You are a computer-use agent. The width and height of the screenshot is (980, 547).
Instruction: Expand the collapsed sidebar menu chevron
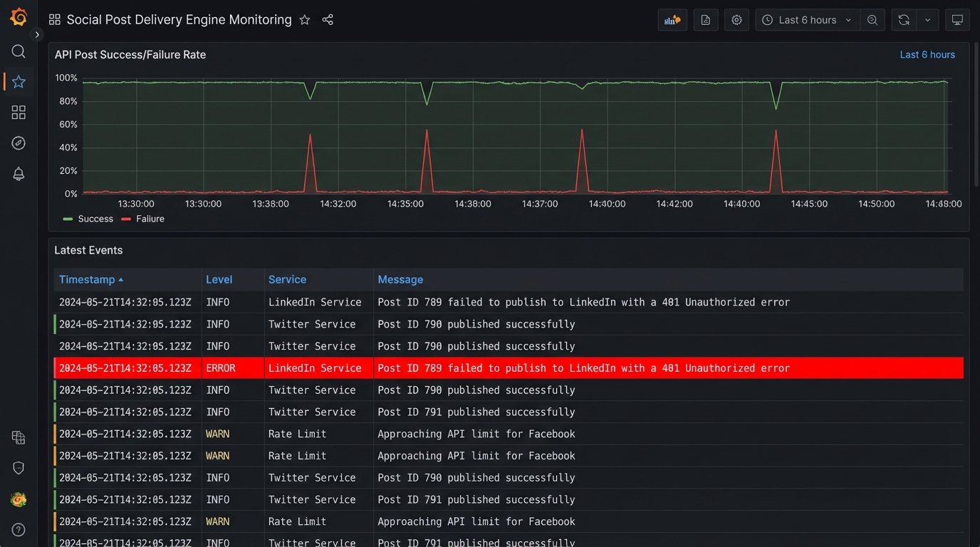coord(37,34)
